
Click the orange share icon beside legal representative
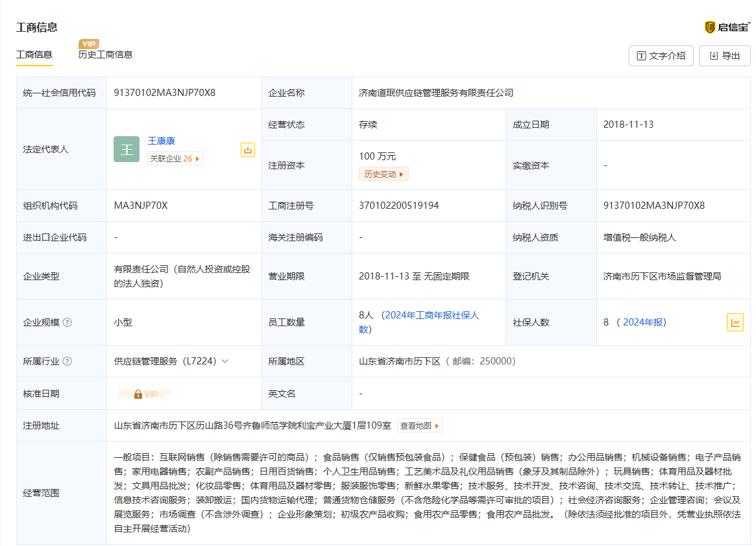click(x=248, y=150)
